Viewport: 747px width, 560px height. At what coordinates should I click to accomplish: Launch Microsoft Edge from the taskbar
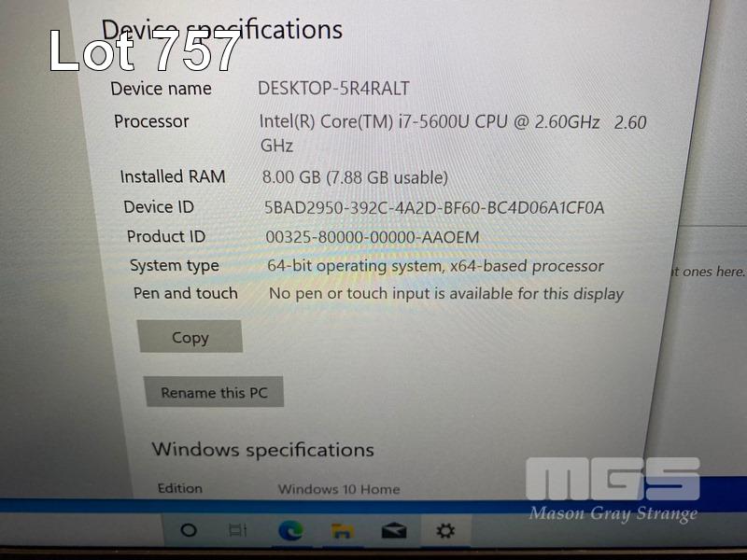point(290,530)
